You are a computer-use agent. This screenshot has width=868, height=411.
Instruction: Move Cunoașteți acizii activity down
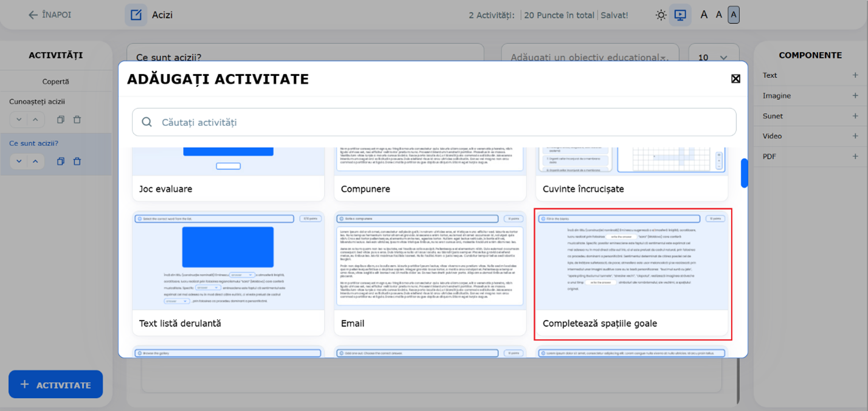[19, 120]
